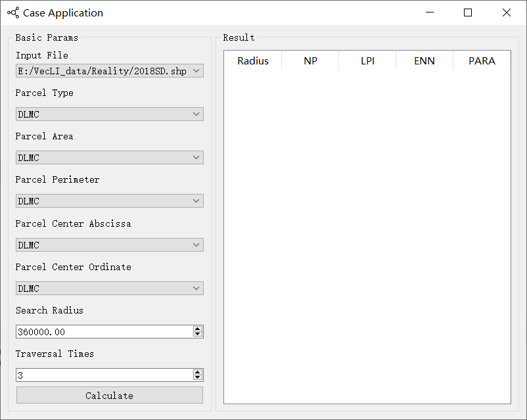Decrement Traversal Times with down arrow
Viewport: 527px width, 420px height.
[198, 378]
